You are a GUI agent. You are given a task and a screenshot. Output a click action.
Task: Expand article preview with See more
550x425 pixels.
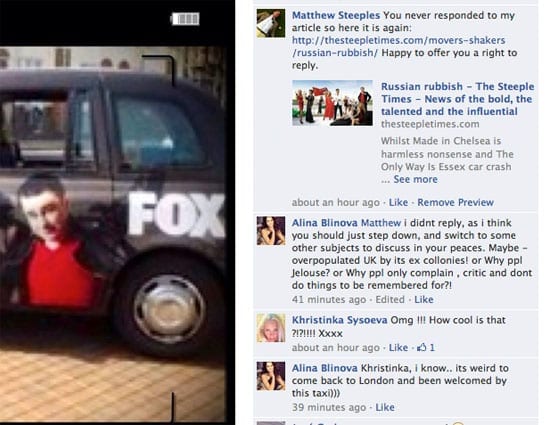click(x=415, y=179)
